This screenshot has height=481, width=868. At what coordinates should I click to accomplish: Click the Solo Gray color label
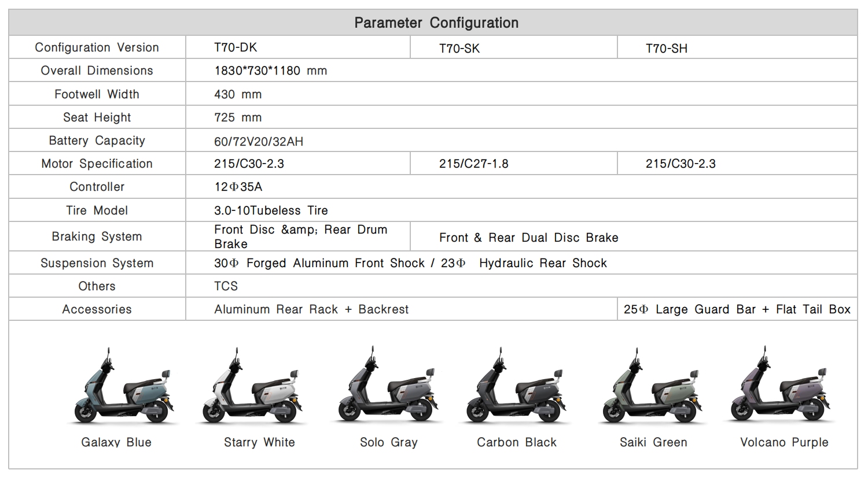click(389, 442)
